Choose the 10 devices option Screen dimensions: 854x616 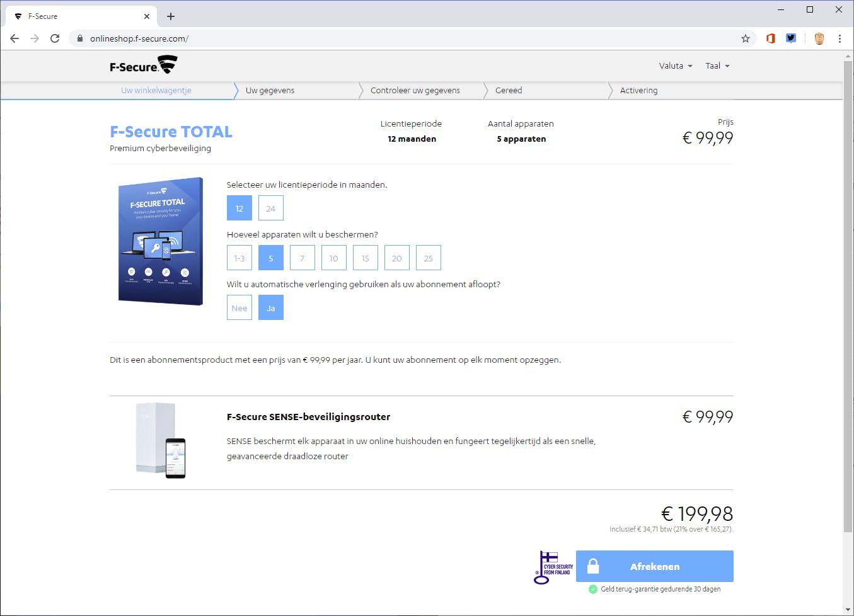334,258
